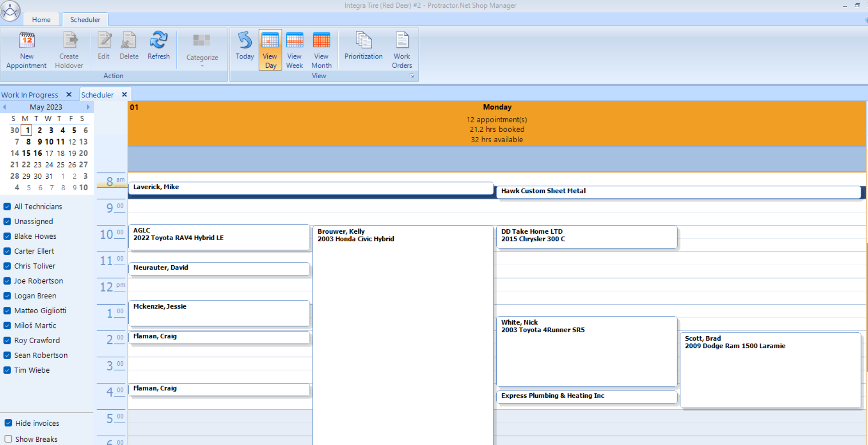Click May 2023 month header
Viewport: 868px width, 445px height.
[x=46, y=107]
